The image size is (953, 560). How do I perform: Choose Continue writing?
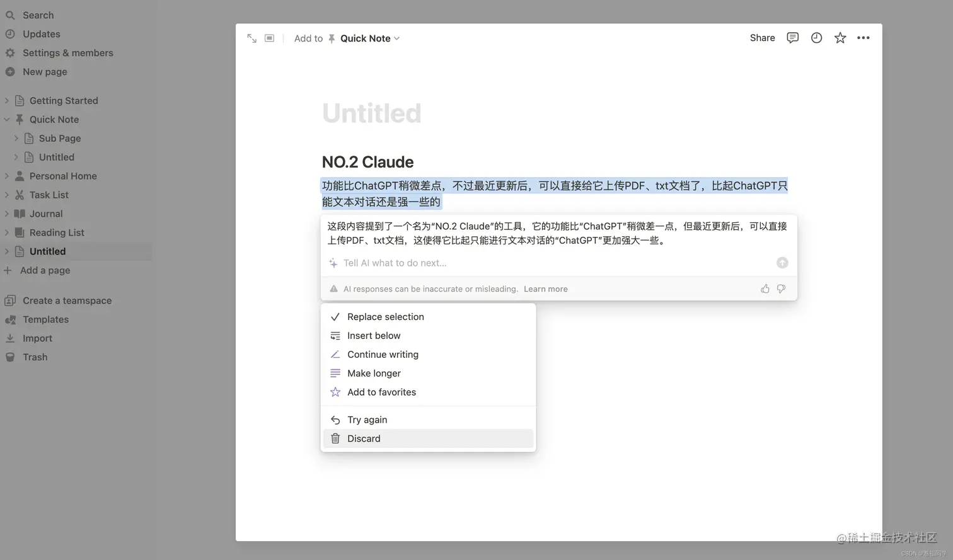pyautogui.click(x=429, y=355)
